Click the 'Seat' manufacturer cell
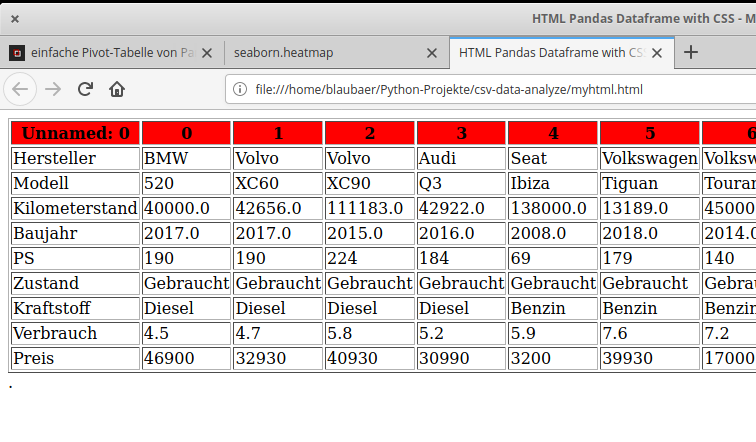The width and height of the screenshot is (756, 442). pyautogui.click(x=553, y=158)
